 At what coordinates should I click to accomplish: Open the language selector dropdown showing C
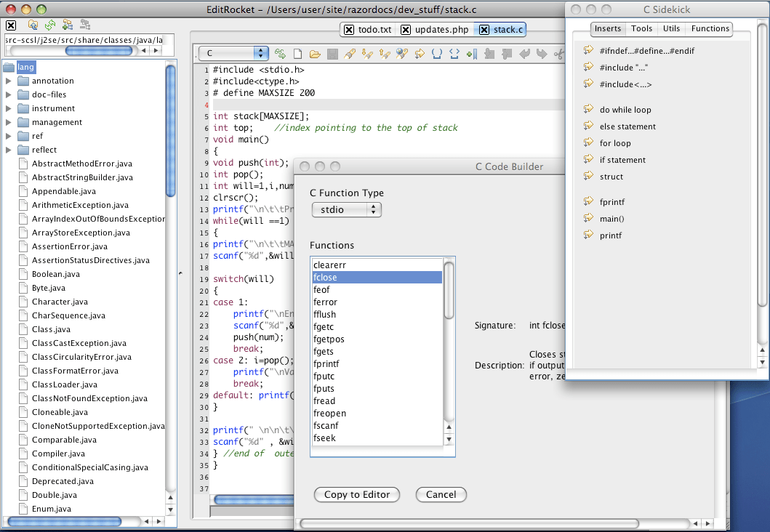click(233, 53)
